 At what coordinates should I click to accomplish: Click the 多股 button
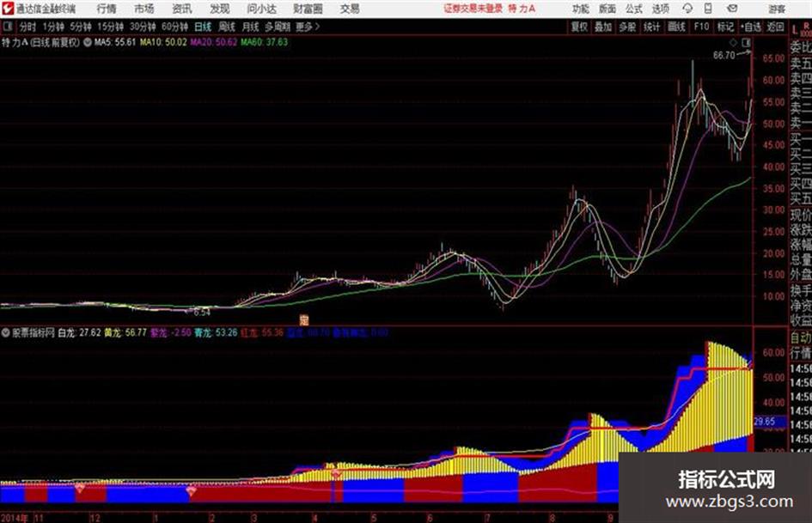click(x=627, y=27)
